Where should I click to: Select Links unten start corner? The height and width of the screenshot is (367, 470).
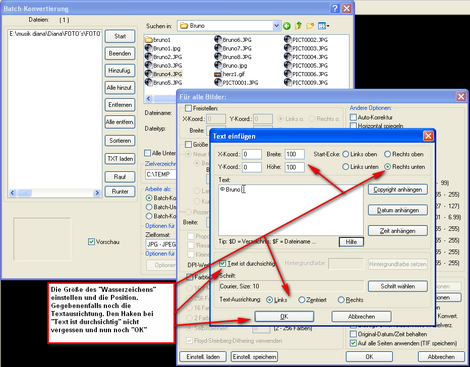(346, 167)
